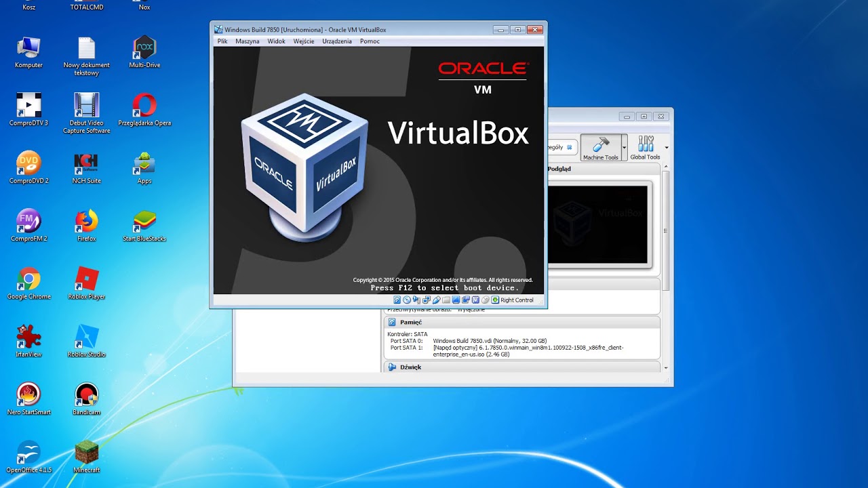Select the NCH Suite desktop icon
Image resolution: width=868 pixels, height=488 pixels.
(86, 168)
